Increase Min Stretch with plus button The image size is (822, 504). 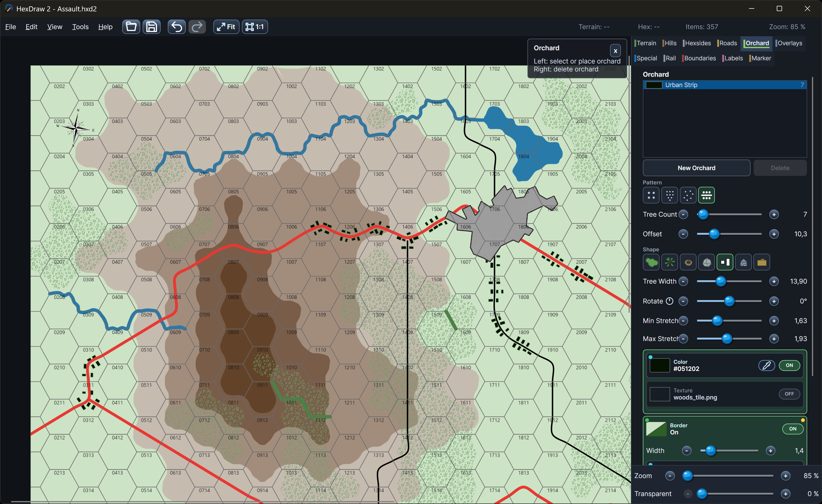pyautogui.click(x=774, y=321)
